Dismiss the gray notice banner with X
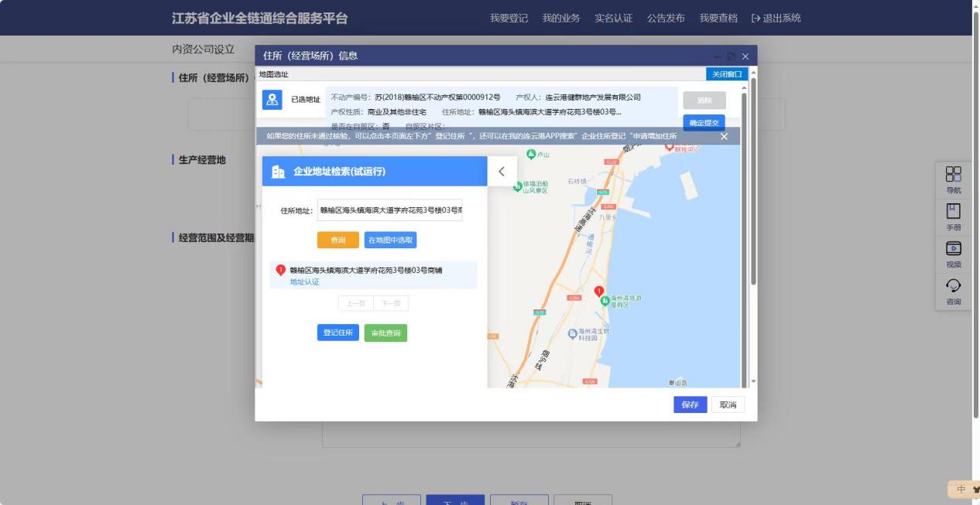 (x=724, y=136)
